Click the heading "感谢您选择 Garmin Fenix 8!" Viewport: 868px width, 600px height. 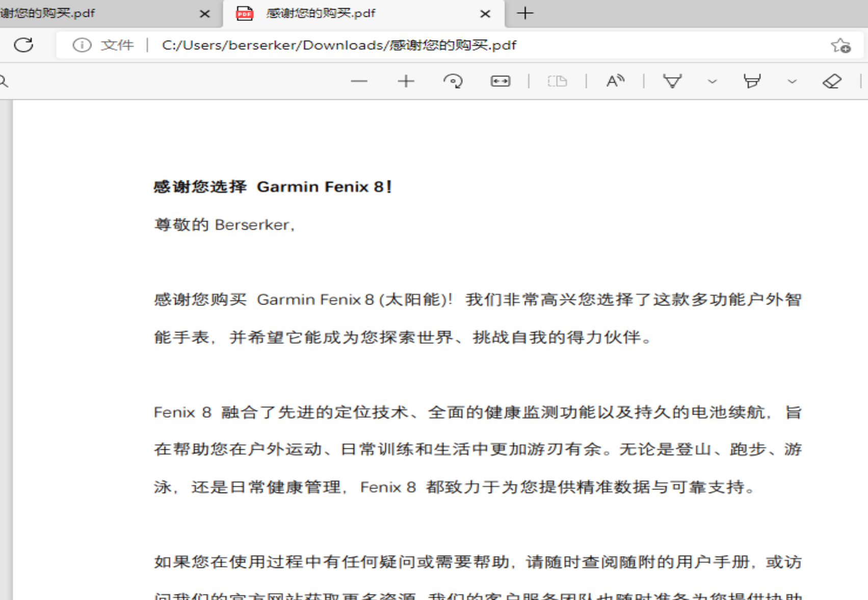pos(273,187)
